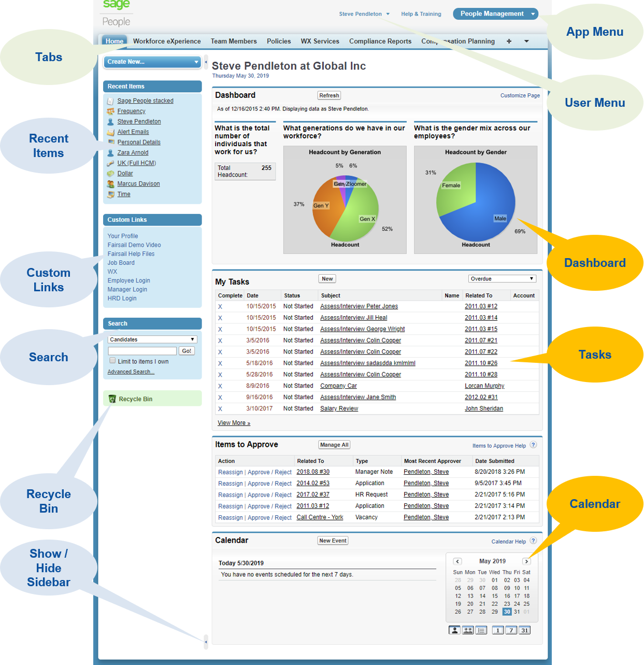Viewport: 644px width, 665px height.
Task: Open calendar list view icon
Action: [481, 630]
